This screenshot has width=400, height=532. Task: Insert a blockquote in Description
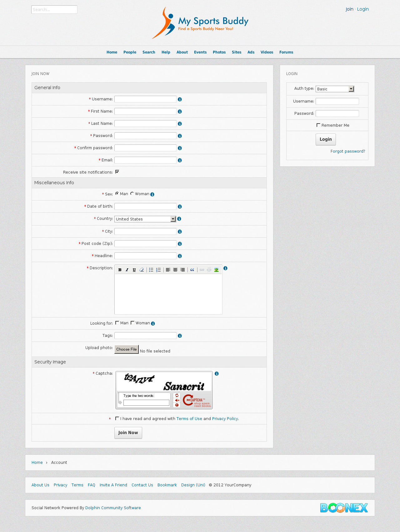coord(192,270)
